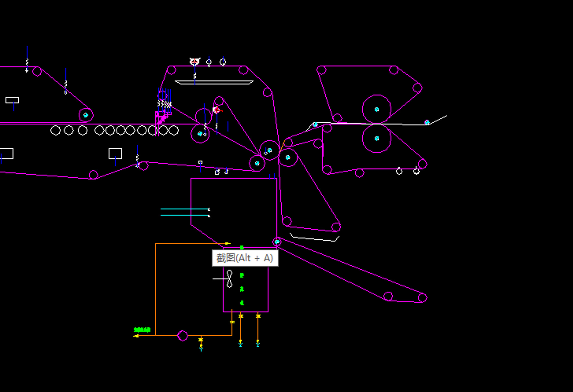Screen dimensions: 573x392
Task: Click the rightmost white hook symbol
Action: point(416,171)
